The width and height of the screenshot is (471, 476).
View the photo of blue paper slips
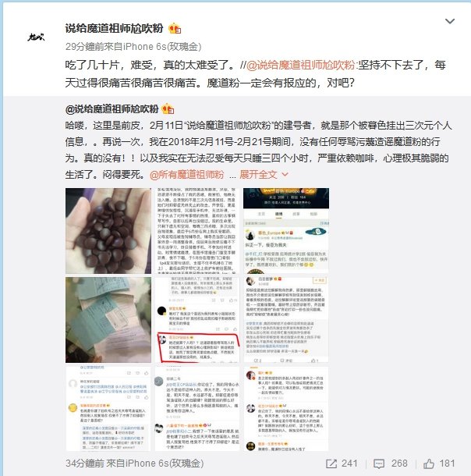pos(108,320)
